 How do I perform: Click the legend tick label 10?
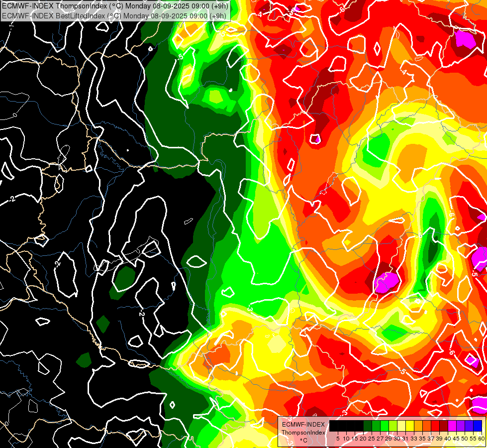coord(346,439)
